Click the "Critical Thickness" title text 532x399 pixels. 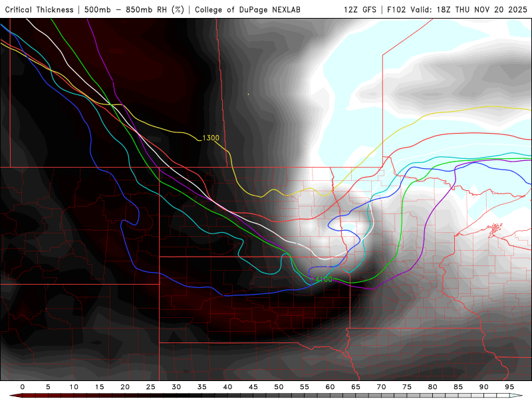pos(39,10)
